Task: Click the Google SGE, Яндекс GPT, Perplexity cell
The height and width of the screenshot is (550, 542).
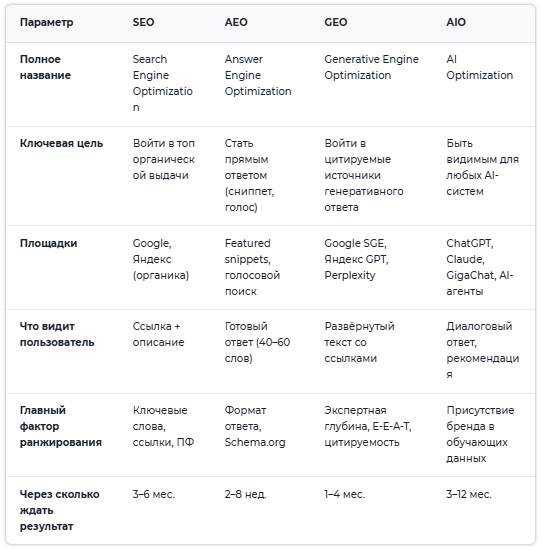Action: 356,259
